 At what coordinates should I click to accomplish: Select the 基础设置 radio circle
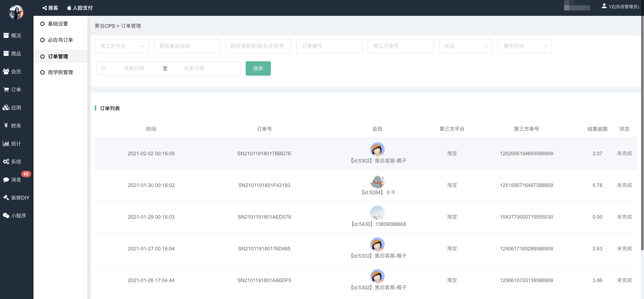coord(43,24)
